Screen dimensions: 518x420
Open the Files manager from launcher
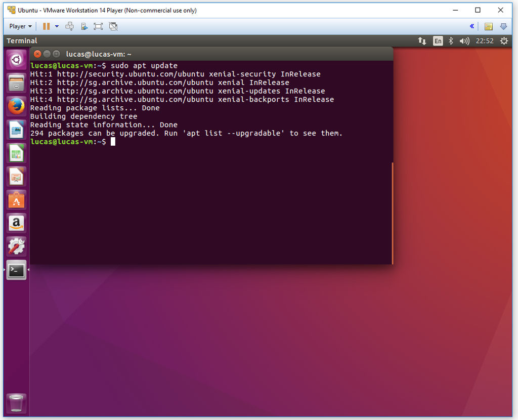(16, 83)
